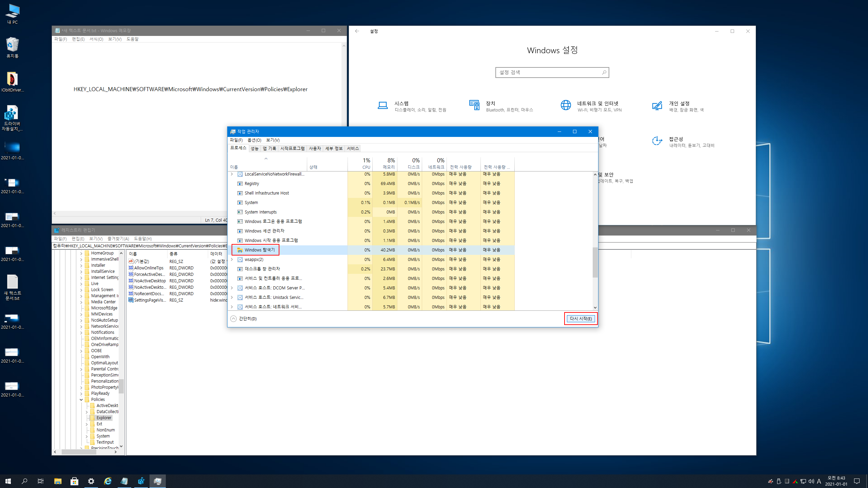Open Personalization settings icon
868x488 pixels.
click(x=657, y=106)
